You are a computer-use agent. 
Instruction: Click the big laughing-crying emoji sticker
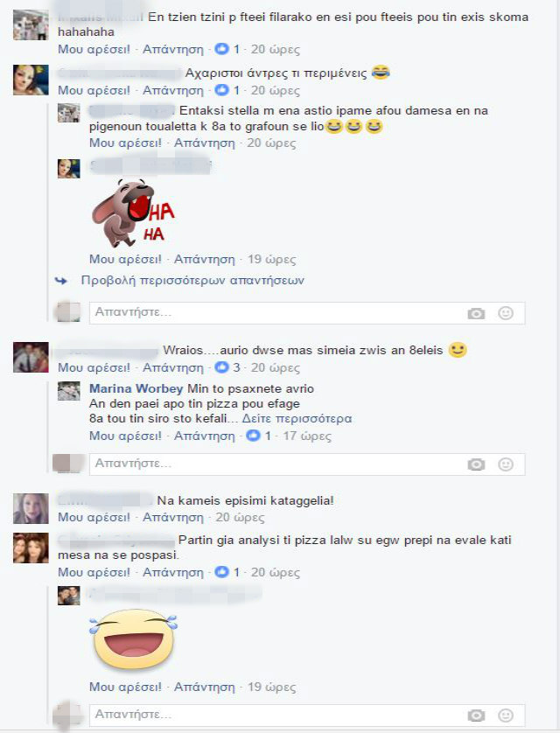134,640
